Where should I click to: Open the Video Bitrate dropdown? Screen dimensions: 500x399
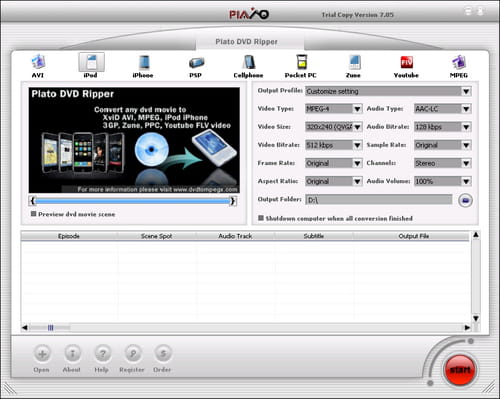click(x=357, y=145)
